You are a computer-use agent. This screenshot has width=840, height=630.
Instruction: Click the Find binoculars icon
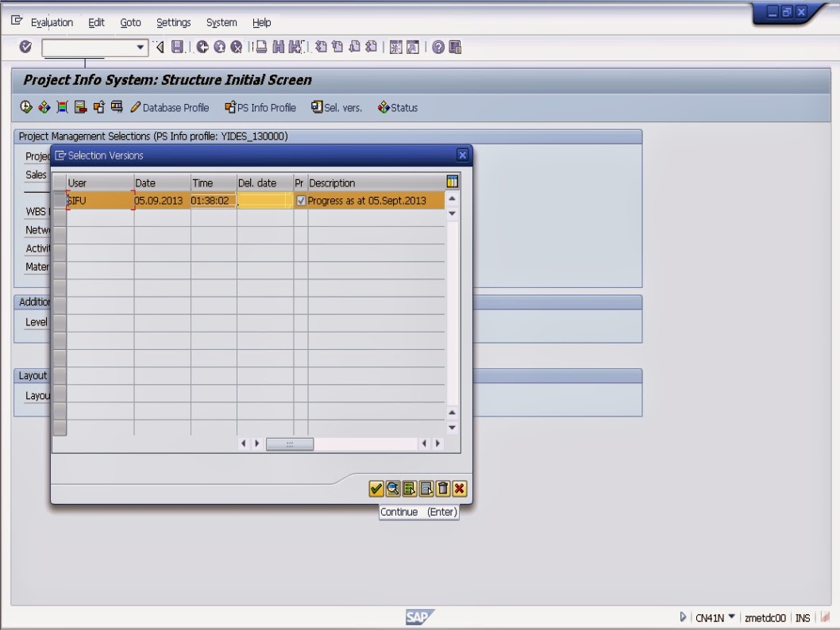coord(278,47)
